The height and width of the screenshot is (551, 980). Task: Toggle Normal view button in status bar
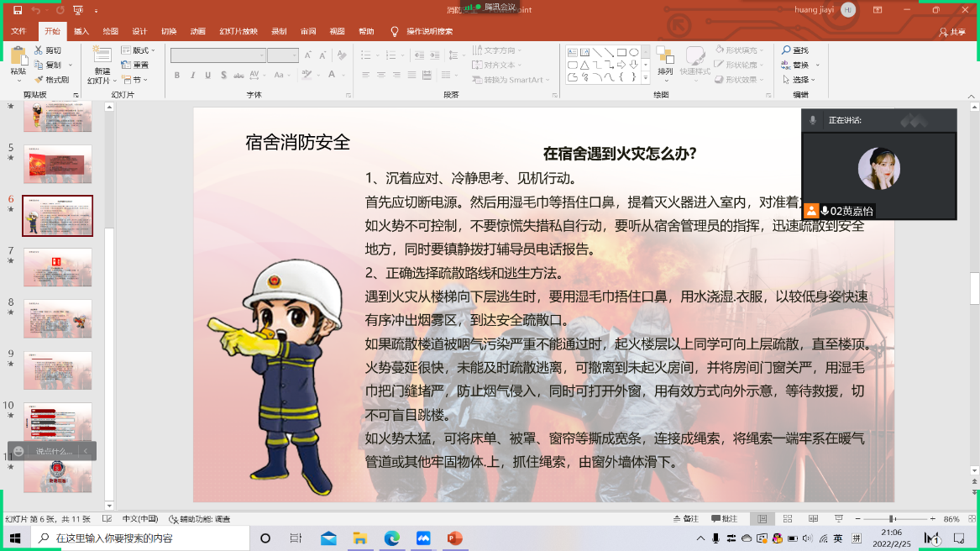coord(761,519)
